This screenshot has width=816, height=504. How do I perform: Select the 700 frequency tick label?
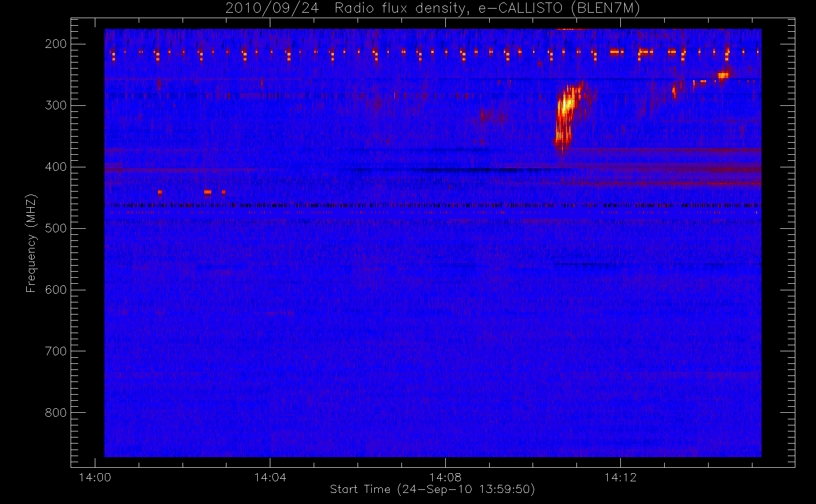pyautogui.click(x=55, y=351)
